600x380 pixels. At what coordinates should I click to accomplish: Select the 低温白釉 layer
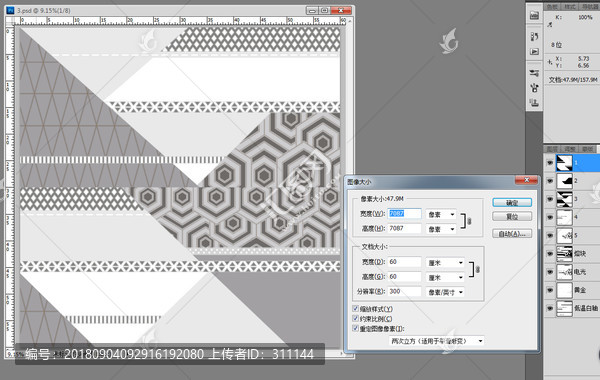pyautogui.click(x=572, y=308)
